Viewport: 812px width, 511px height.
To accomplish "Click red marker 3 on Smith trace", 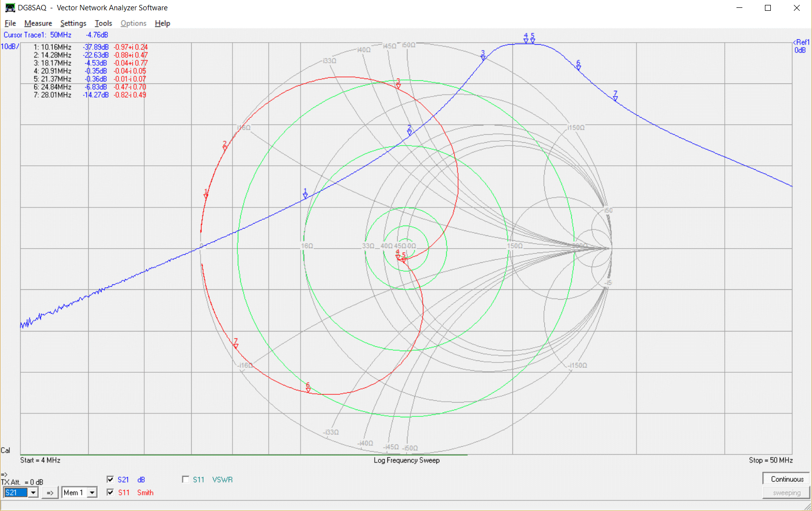I will pos(398,84).
